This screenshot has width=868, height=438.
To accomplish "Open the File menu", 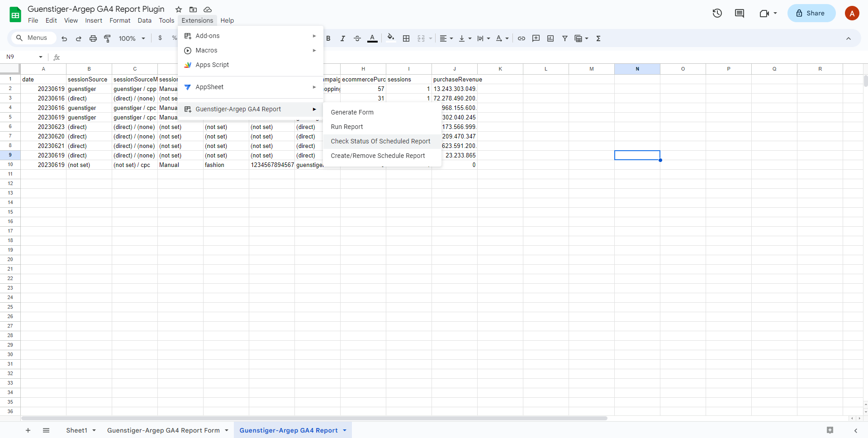I will tap(33, 20).
